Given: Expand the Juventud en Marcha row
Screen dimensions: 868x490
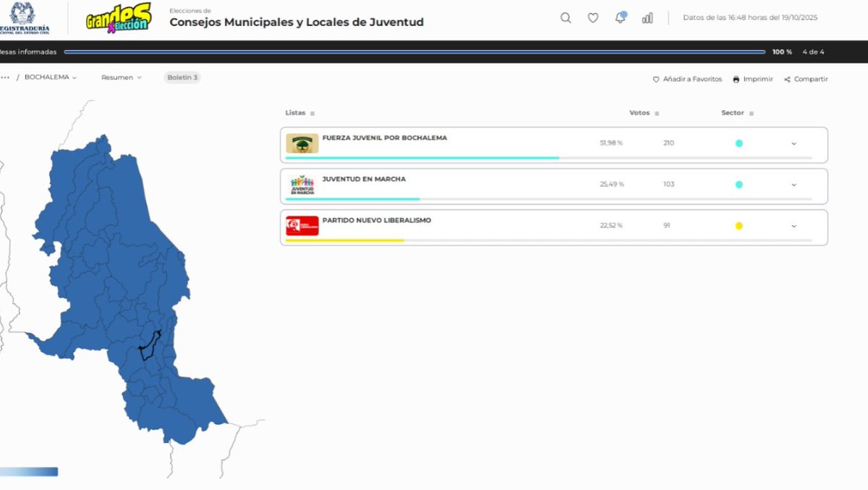Looking at the screenshot, I should (793, 185).
